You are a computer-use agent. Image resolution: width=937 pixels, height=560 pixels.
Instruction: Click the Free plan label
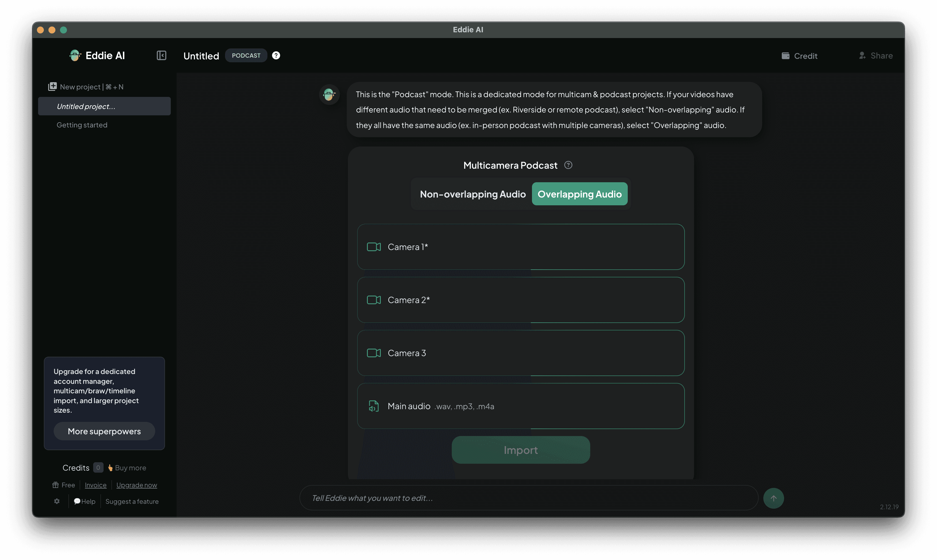[x=68, y=485]
